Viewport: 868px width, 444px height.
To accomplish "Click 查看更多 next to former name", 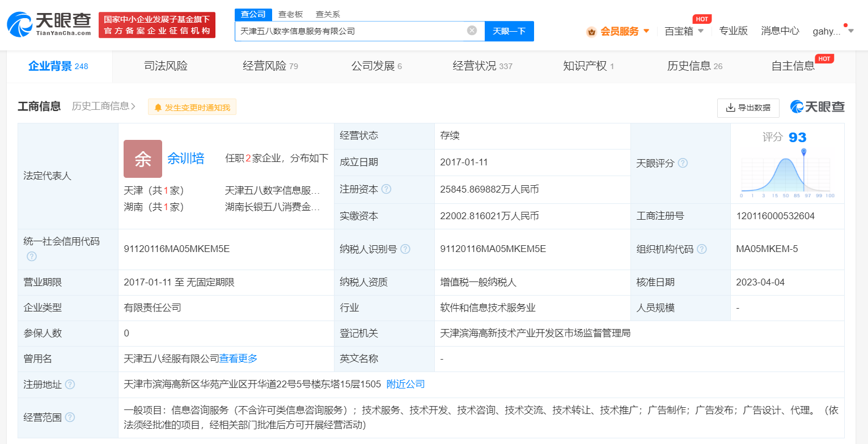I will click(239, 358).
